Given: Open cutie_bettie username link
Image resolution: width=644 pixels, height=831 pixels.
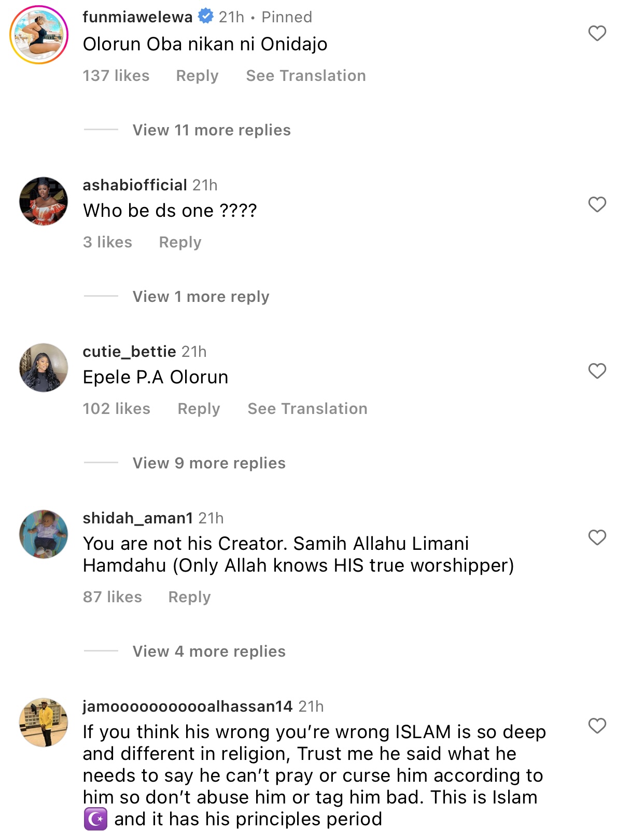Looking at the screenshot, I should [x=130, y=352].
